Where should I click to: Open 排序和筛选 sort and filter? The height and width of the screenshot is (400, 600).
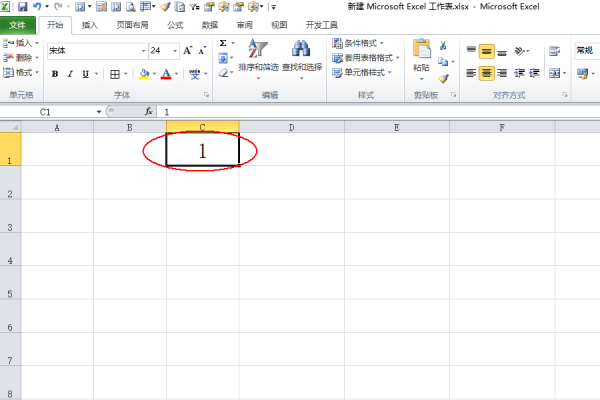[258, 57]
